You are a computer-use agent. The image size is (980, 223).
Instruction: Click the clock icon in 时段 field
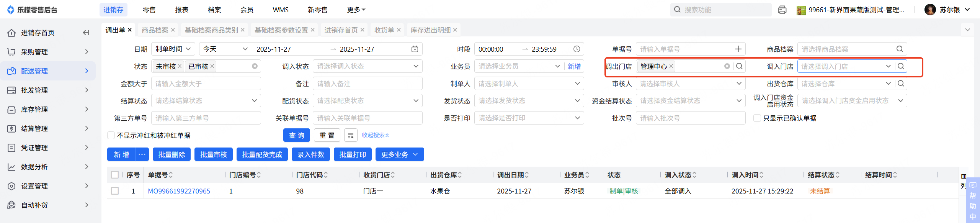[577, 49]
